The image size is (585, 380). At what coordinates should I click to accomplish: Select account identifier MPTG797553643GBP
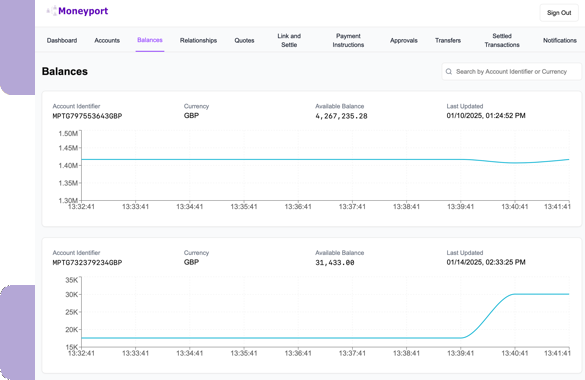(87, 116)
